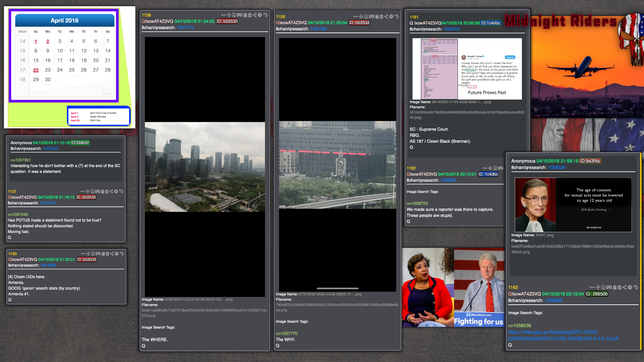Open the clock tower building photo in post 1159
Image resolution: width=644 pixels, height=362 pixels.
[337, 165]
